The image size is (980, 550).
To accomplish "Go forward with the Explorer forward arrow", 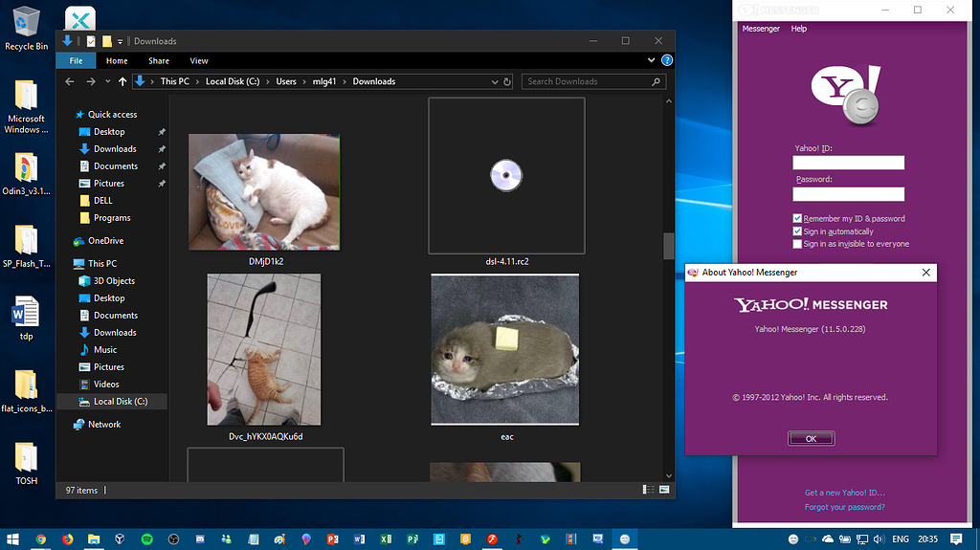I will [x=91, y=81].
